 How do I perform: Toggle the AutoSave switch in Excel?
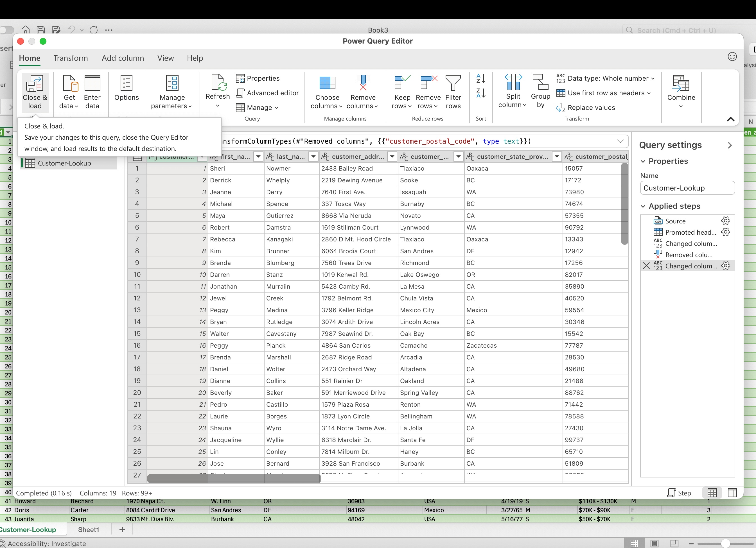[x=7, y=30]
